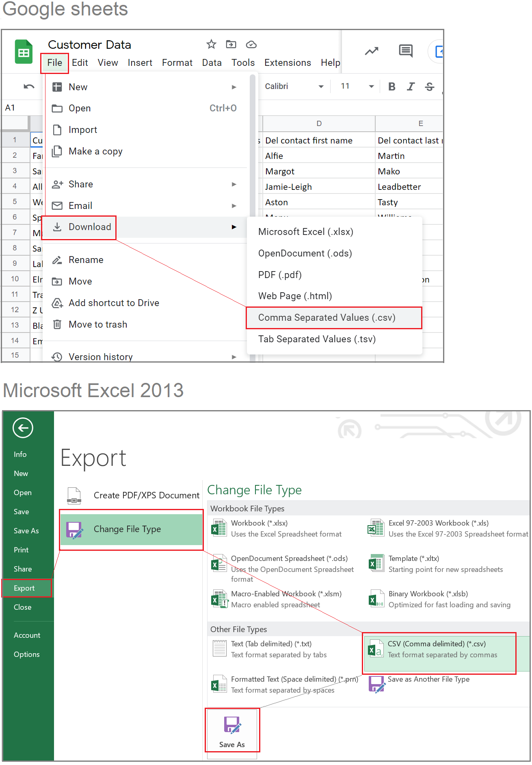Choose Comma Separated Values (.csv) download
Screen dimensions: 532x765
click(334, 317)
